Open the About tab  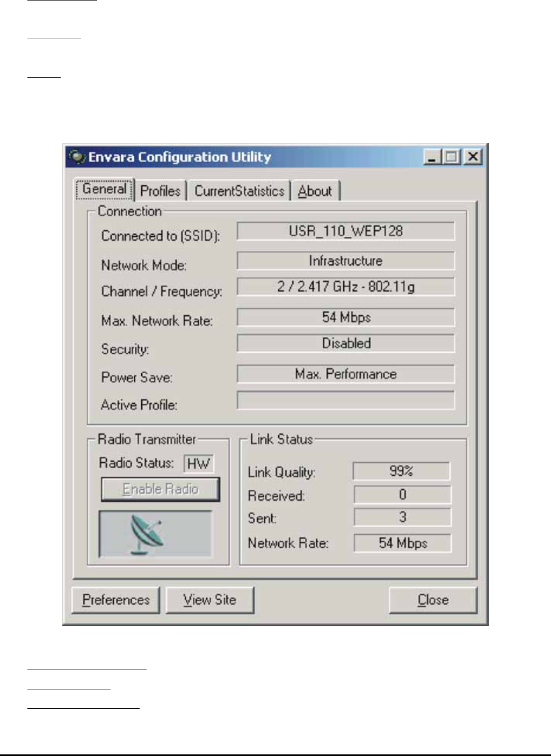click(315, 191)
